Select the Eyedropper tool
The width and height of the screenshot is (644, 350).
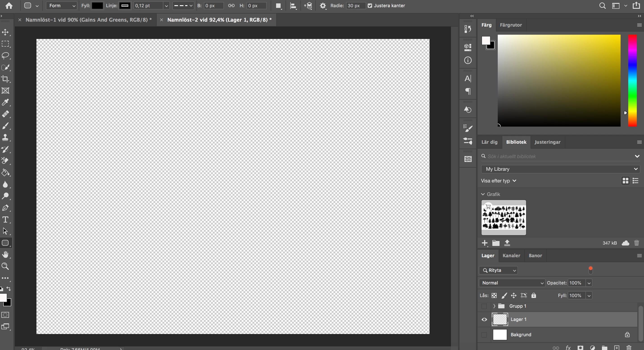(5, 102)
